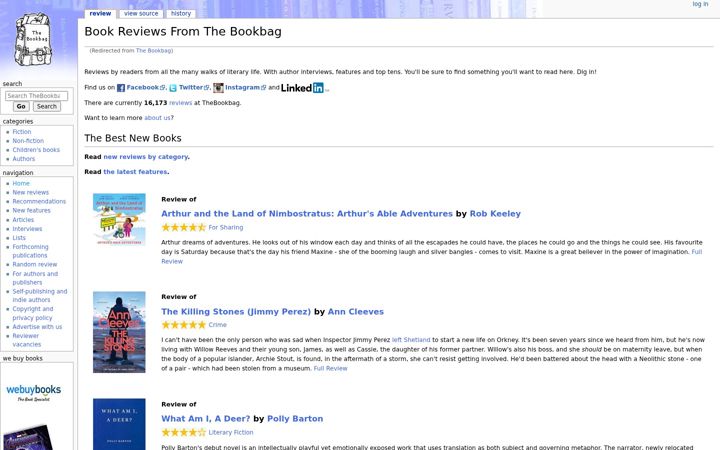Open author Rob Keeley link

coord(495,214)
